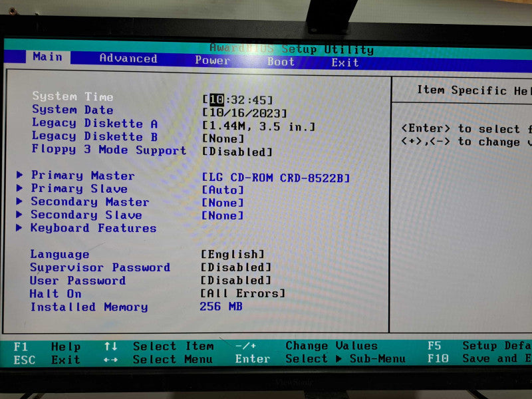Select Floppy 3 Mode Support label
Image resolution: width=532 pixels, height=399 pixels.
tap(109, 150)
